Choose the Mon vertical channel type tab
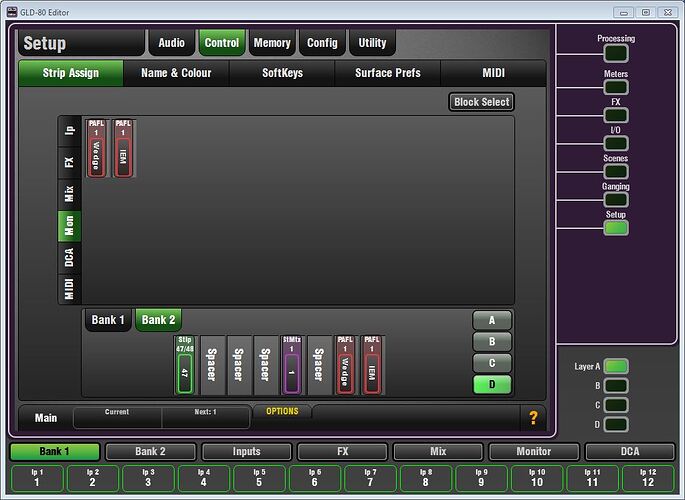 tap(69, 226)
